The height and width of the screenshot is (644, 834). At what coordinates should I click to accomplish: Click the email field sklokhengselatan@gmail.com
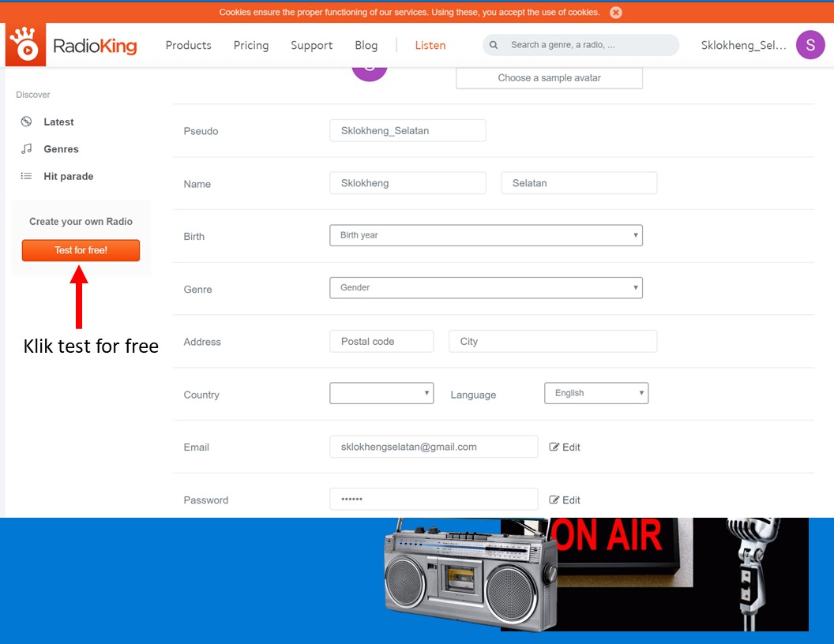tap(434, 447)
